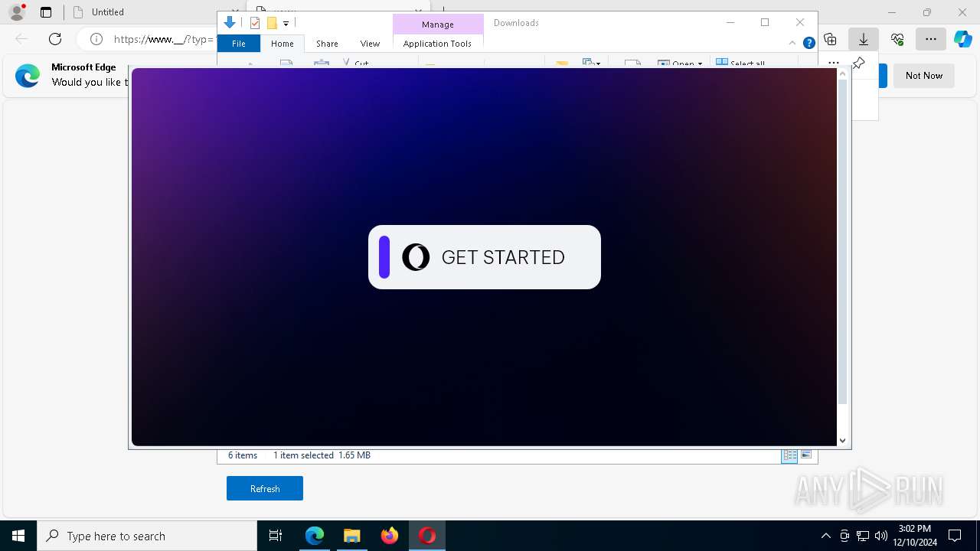Open Windows Start menu
Viewport: 980px width, 551px height.
pyautogui.click(x=18, y=536)
